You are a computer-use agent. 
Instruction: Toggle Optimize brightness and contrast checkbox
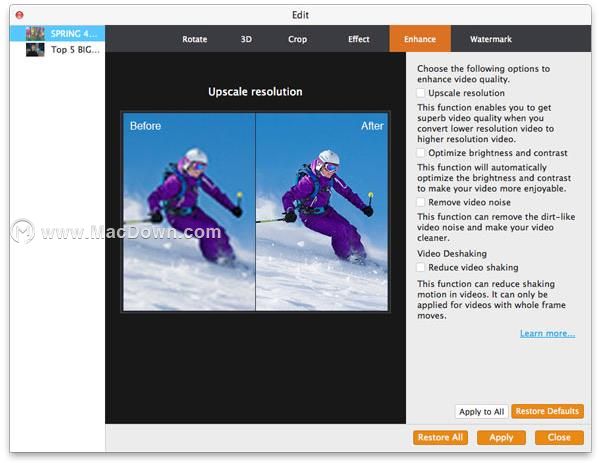coord(421,153)
